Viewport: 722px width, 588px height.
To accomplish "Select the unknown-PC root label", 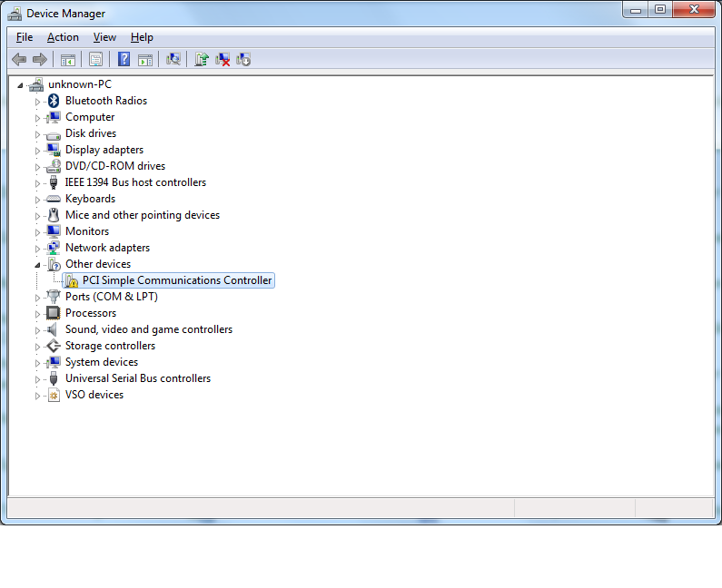I will tap(80, 84).
